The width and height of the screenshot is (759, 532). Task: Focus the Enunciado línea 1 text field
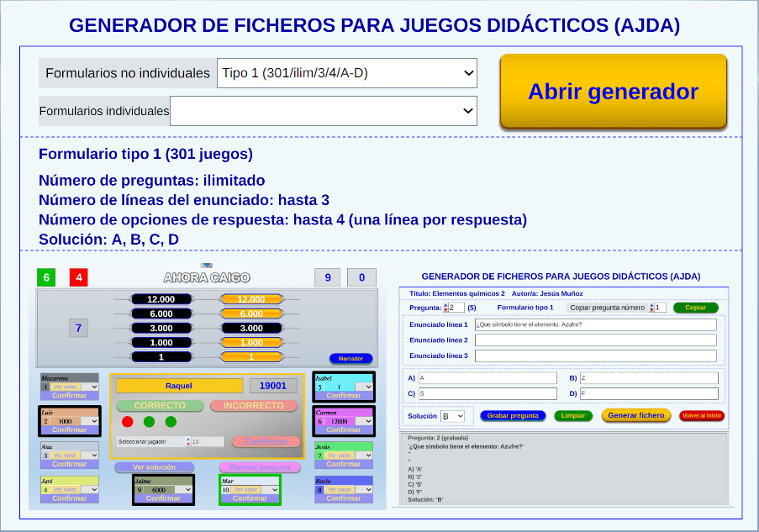595,324
